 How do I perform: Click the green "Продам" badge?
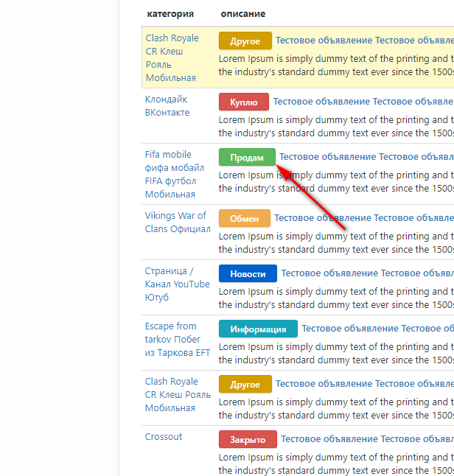(246, 157)
